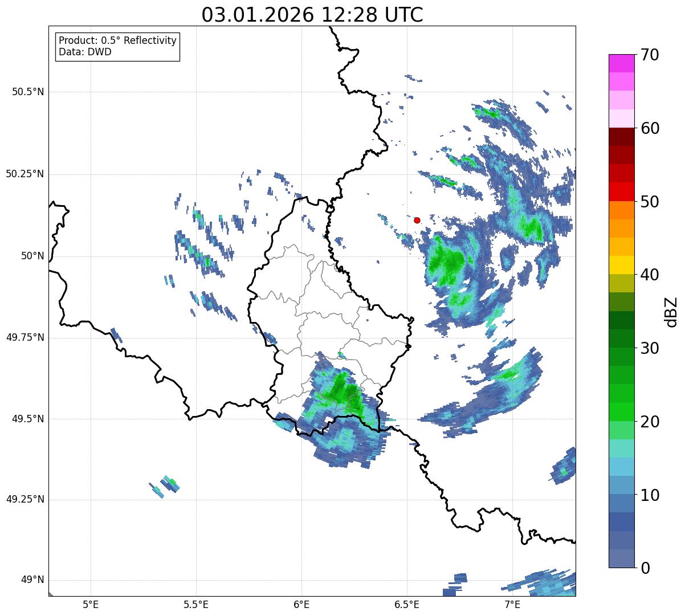Click the 50°N latitude label
685x616 pixels.
click(32, 256)
